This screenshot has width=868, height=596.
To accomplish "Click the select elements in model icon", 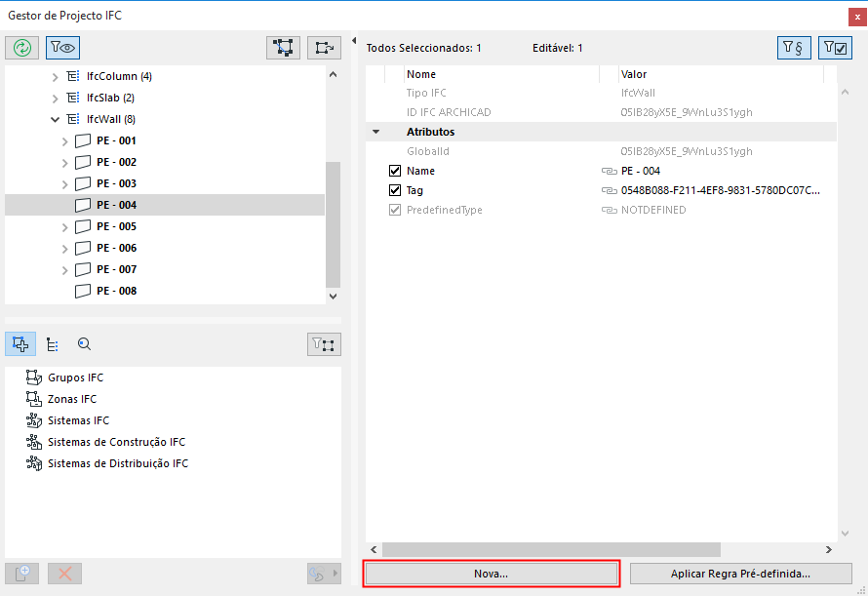I will point(283,46).
